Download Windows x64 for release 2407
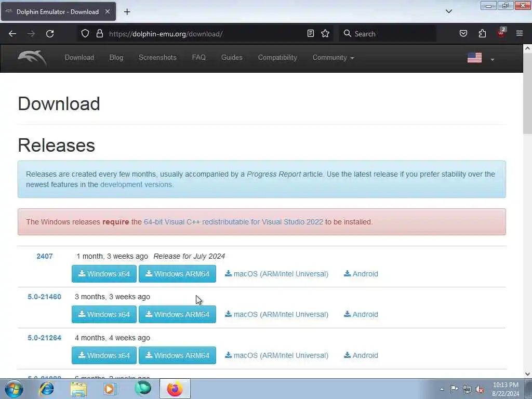Image resolution: width=532 pixels, height=399 pixels. click(104, 274)
